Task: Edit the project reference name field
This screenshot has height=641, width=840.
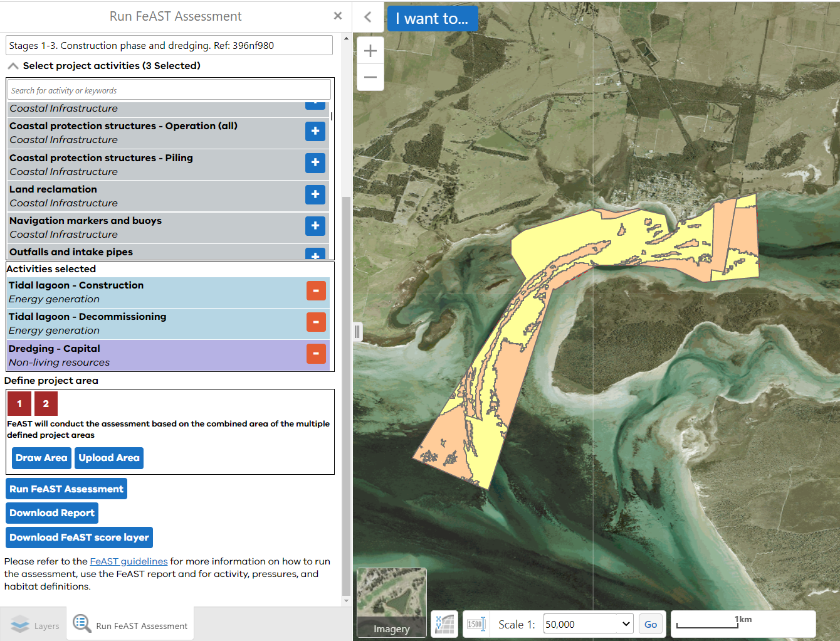Action: pyautogui.click(x=169, y=45)
